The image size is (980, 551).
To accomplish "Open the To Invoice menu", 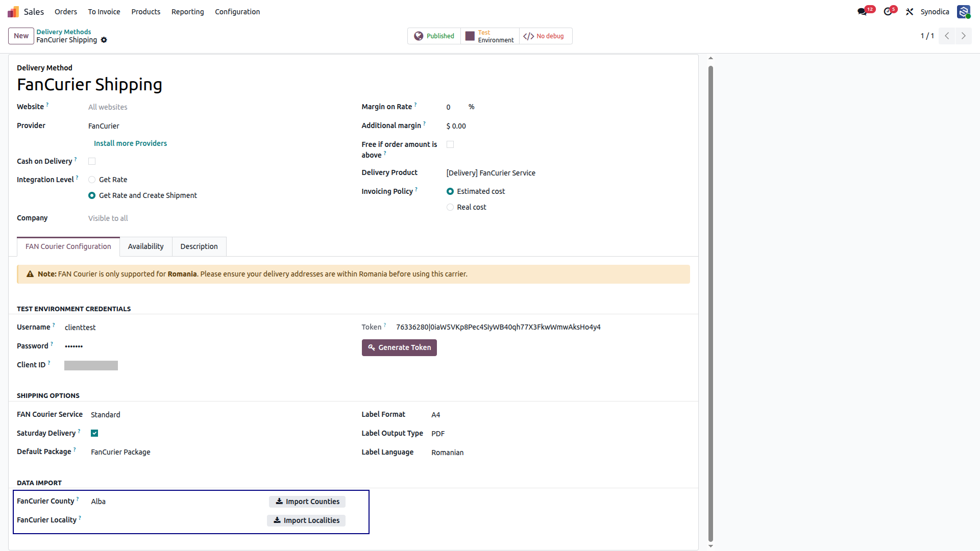I will (104, 12).
